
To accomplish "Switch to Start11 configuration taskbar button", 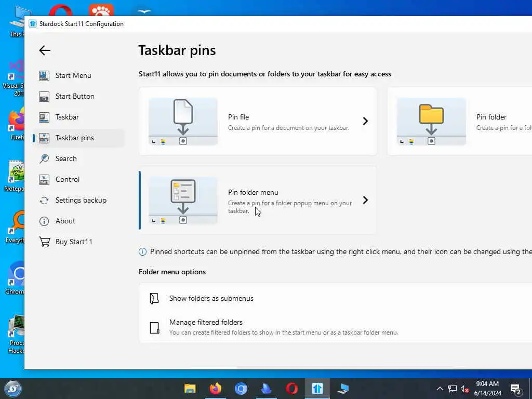I will [317, 389].
